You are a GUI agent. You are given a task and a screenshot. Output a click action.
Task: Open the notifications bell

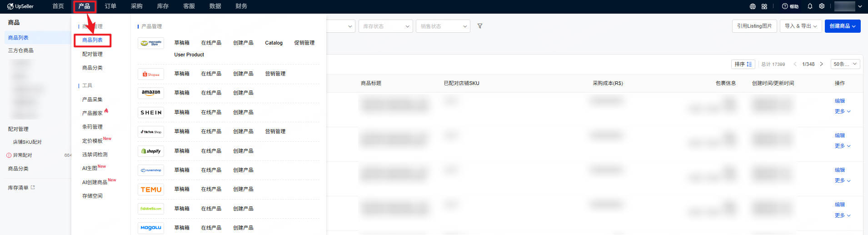click(810, 6)
